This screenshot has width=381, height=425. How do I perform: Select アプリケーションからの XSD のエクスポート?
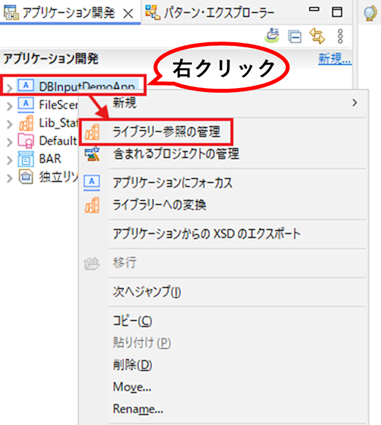223,234
